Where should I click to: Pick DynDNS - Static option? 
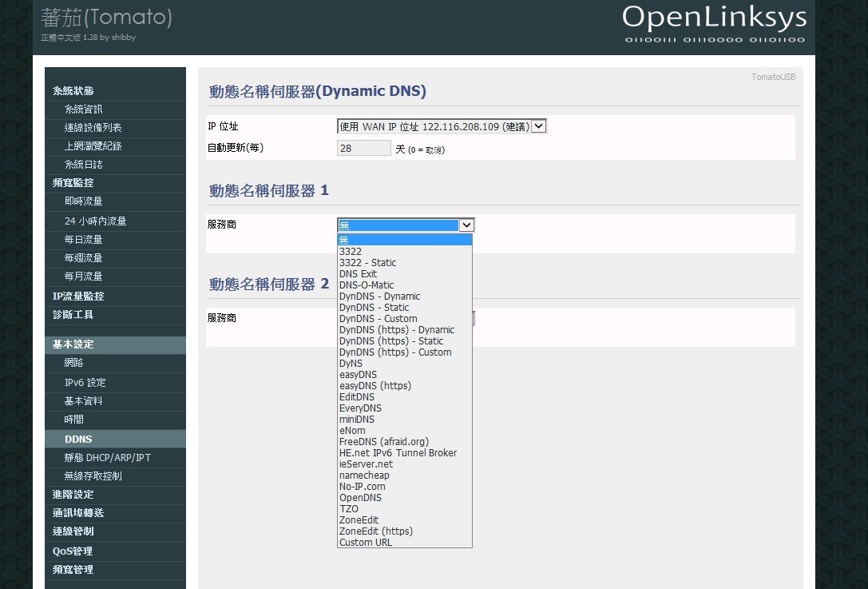[x=405, y=308]
